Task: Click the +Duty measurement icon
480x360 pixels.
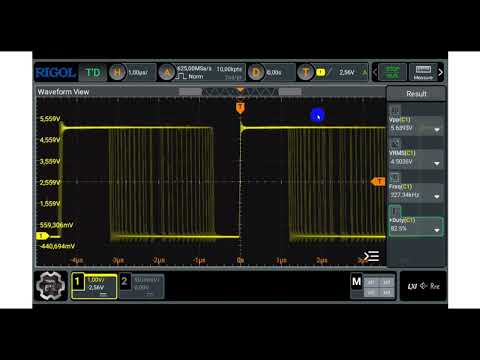Action: tap(395, 211)
